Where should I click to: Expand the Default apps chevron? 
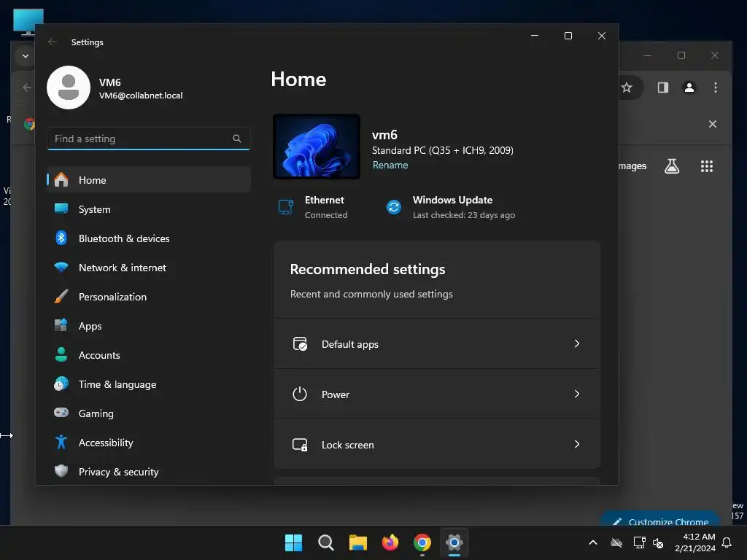[x=577, y=344]
